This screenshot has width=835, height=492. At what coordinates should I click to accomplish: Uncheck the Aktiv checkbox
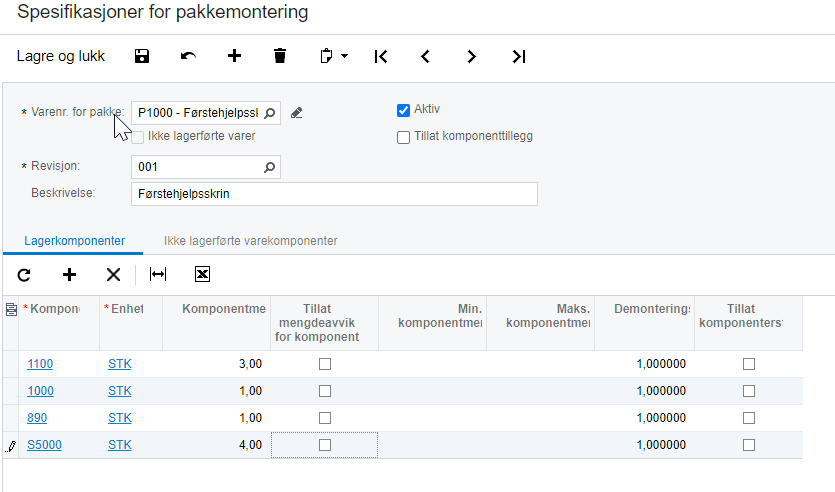pyautogui.click(x=404, y=110)
